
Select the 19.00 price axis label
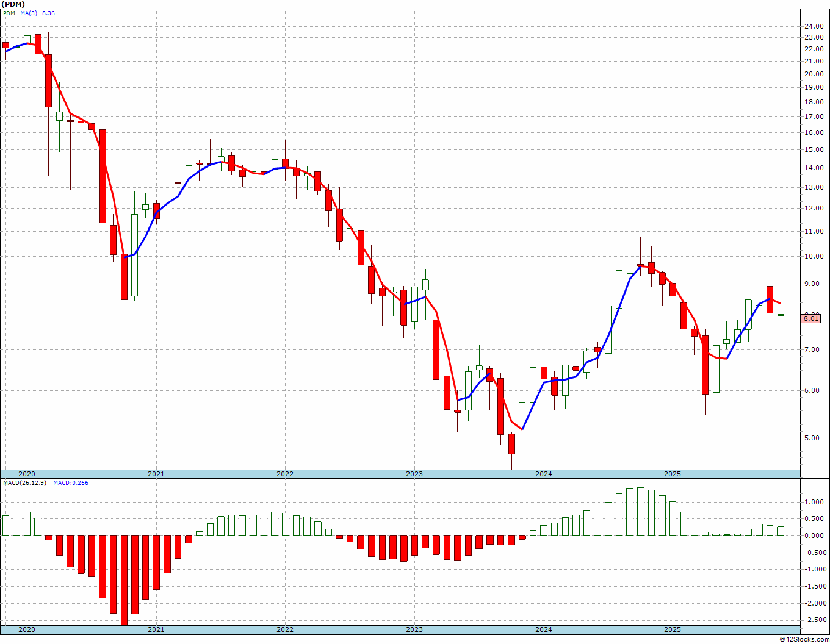coord(814,87)
